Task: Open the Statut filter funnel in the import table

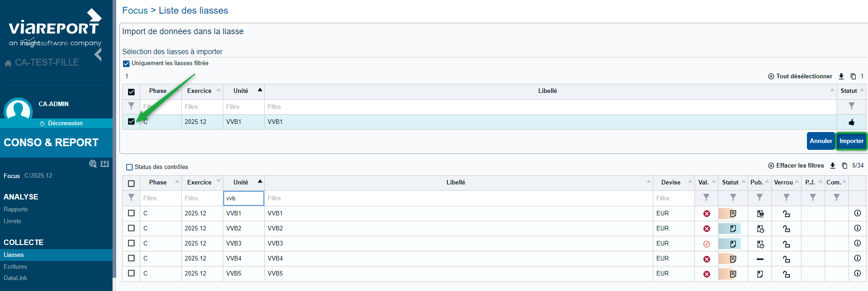Action: 852,106
